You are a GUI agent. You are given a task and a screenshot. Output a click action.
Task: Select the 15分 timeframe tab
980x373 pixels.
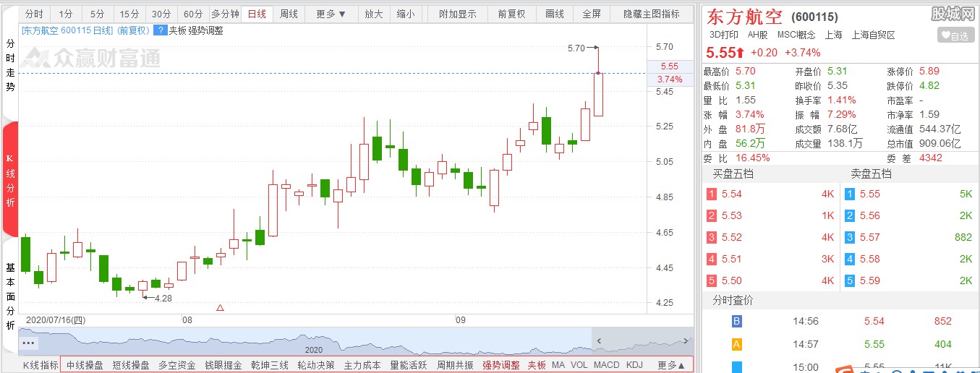pyautogui.click(x=129, y=14)
